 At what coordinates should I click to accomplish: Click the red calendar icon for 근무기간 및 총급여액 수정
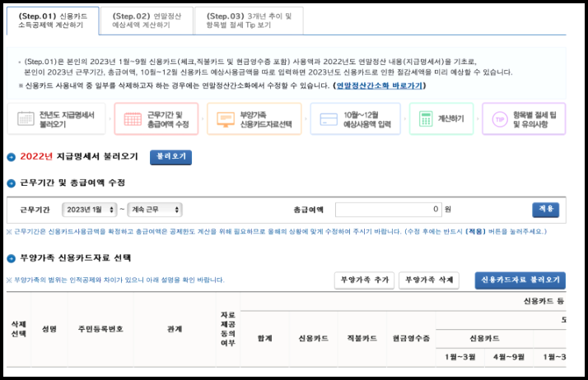tap(133, 119)
